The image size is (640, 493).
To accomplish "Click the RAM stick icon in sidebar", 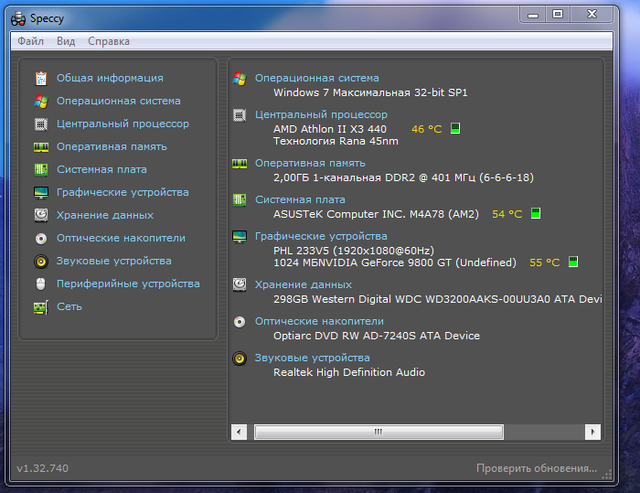I will pos(41,147).
